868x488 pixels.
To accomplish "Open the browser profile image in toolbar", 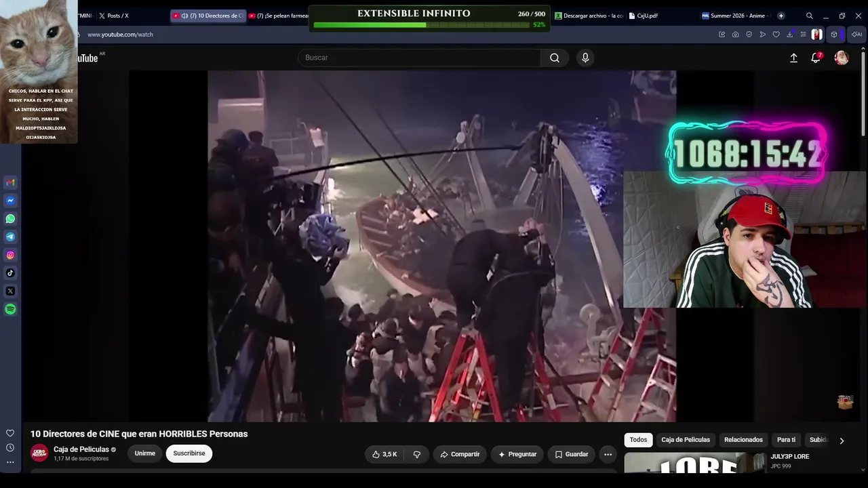I will coord(817,35).
